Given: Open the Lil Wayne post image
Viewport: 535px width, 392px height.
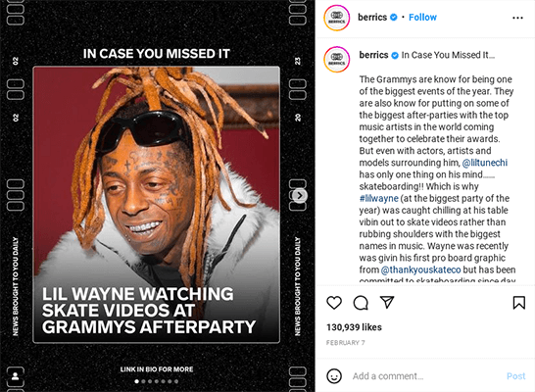Looking at the screenshot, I should tap(156, 205).
